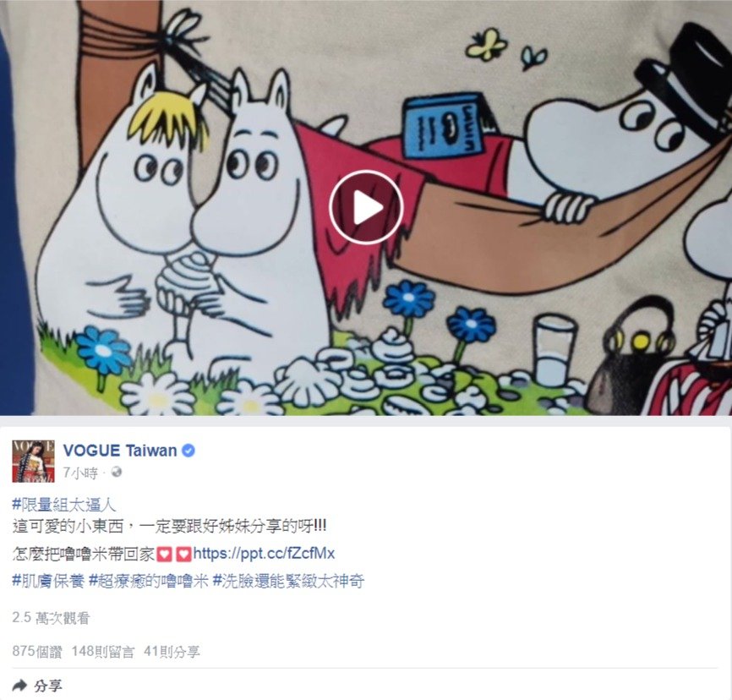Click the second heart emoji before link
732x700 pixels.
[183, 555]
